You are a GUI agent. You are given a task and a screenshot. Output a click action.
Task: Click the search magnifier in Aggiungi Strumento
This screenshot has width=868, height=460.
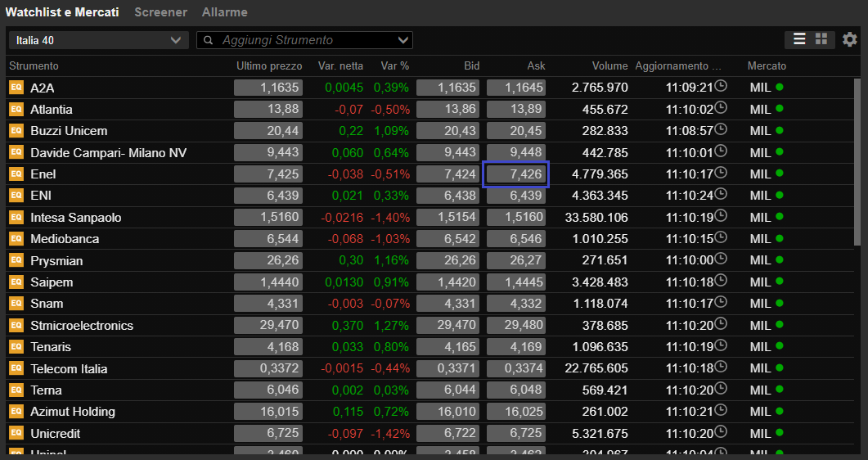coord(209,40)
